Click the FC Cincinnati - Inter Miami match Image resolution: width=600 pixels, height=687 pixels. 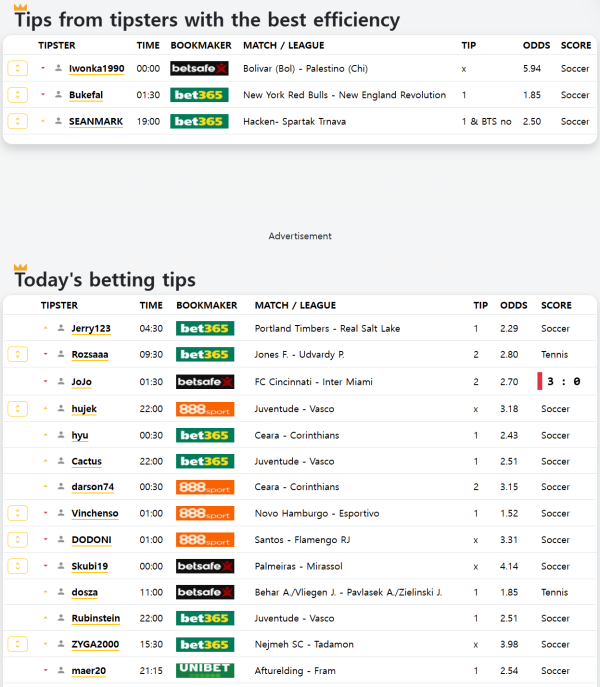pos(313,382)
